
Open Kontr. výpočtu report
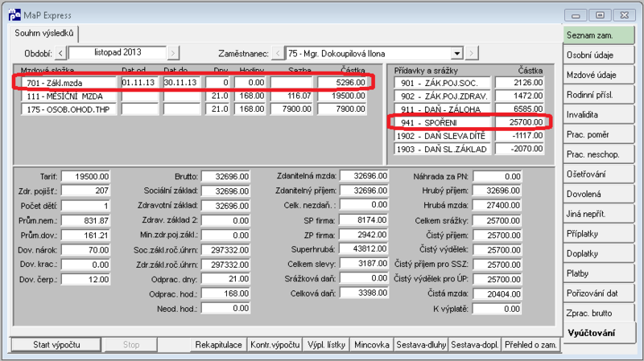(275, 345)
